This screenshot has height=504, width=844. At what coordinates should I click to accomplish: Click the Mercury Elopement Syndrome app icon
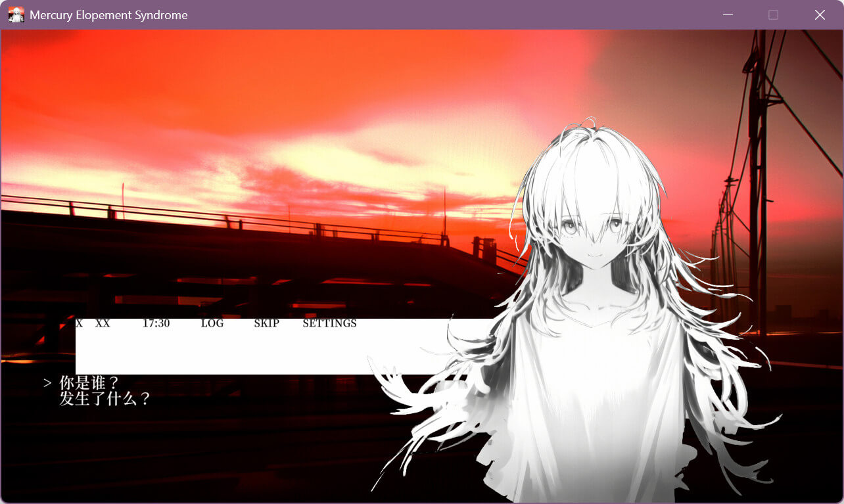point(16,14)
